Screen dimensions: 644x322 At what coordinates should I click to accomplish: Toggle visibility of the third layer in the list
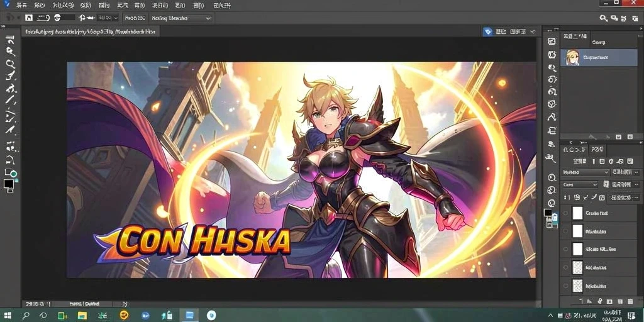point(565,249)
